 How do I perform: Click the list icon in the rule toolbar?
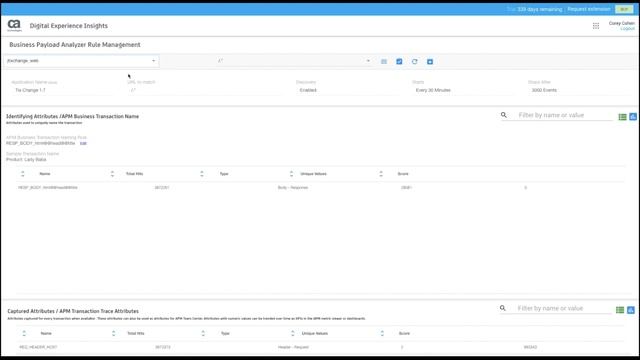(x=384, y=62)
